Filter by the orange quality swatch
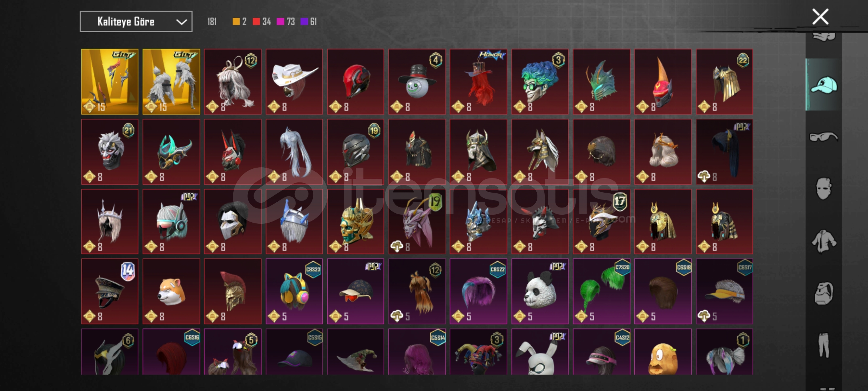Screen dimensions: 868x391 click(236, 22)
